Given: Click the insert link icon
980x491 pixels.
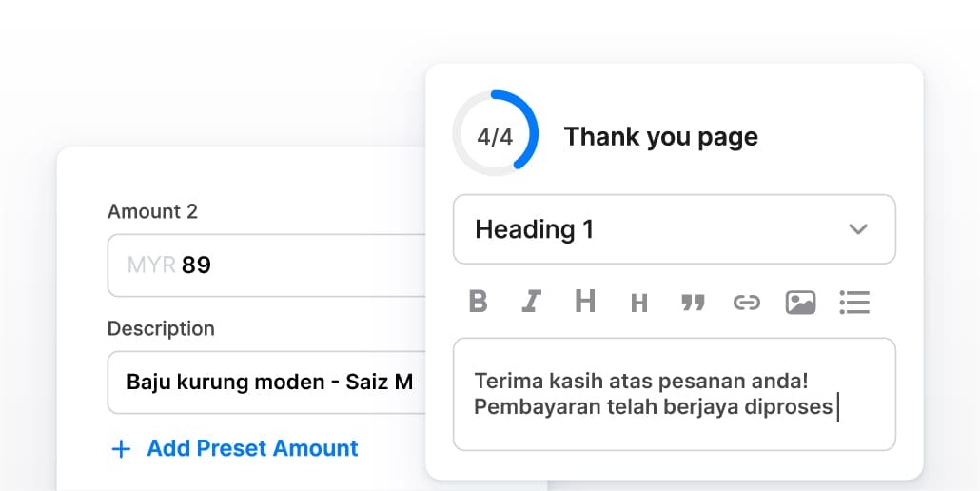Looking at the screenshot, I should coord(747,303).
